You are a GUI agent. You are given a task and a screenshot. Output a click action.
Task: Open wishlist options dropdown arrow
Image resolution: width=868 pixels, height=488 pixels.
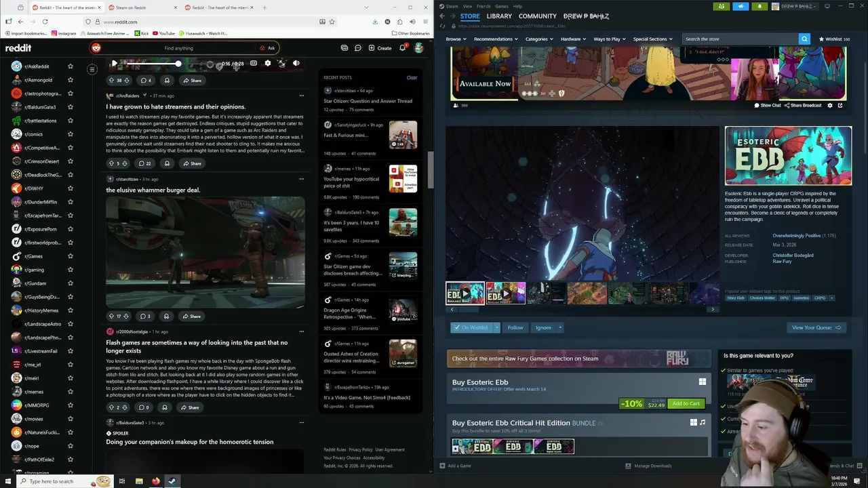pyautogui.click(x=496, y=327)
